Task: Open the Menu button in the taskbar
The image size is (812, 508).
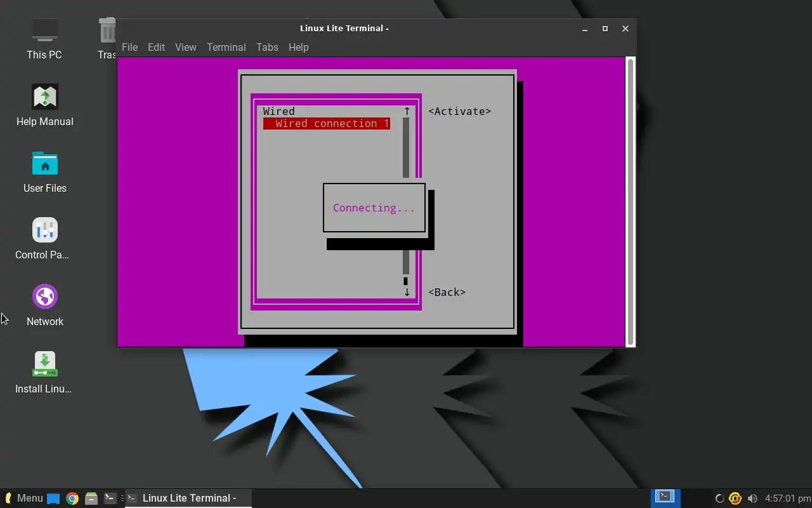Action: coord(24,498)
